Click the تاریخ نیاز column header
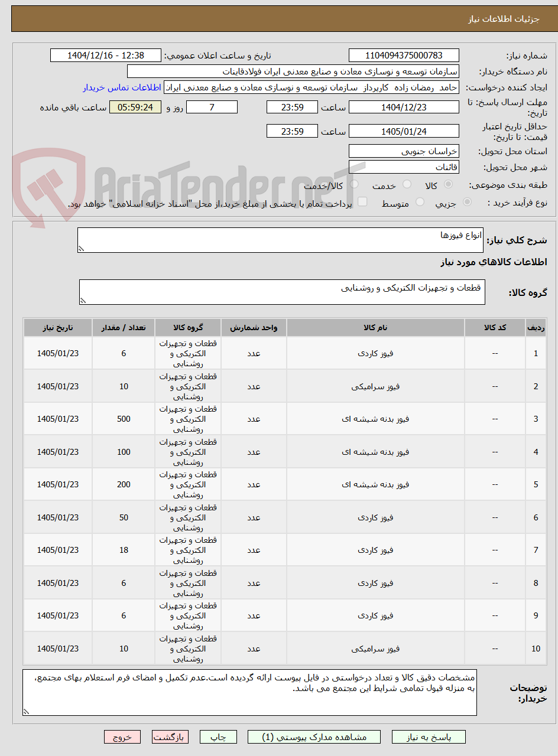This screenshot has height=756, width=558. click(58, 327)
